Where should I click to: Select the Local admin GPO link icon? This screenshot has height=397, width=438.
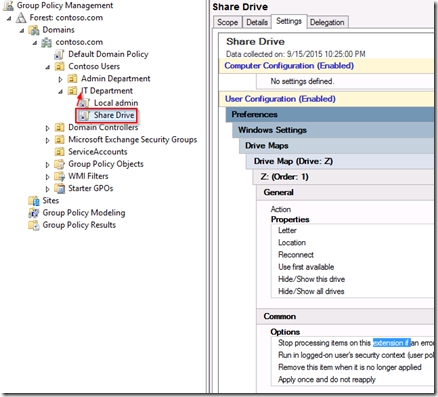pyautogui.click(x=85, y=103)
